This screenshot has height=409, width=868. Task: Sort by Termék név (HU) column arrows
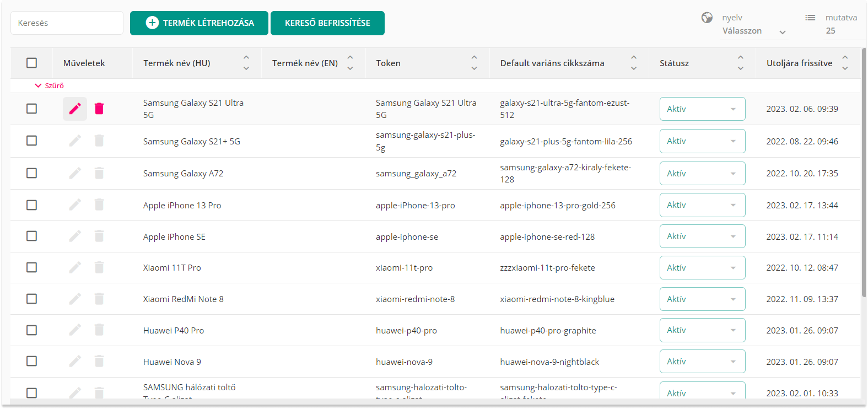click(246, 63)
